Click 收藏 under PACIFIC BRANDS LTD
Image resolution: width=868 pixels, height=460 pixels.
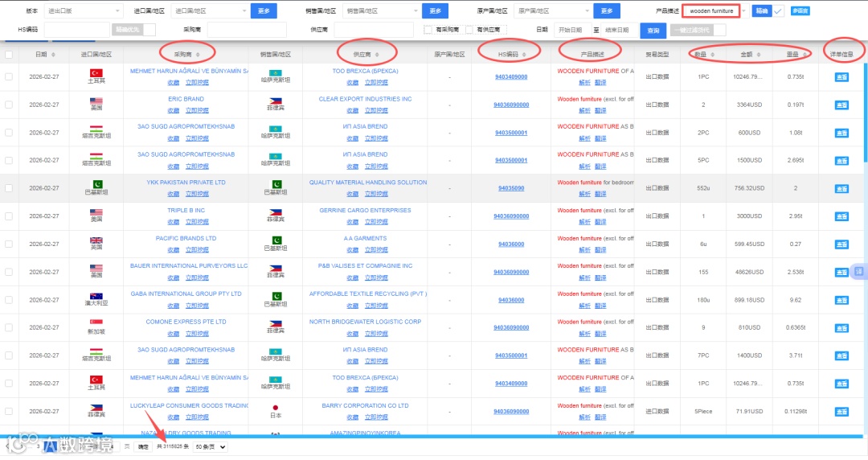174,249
